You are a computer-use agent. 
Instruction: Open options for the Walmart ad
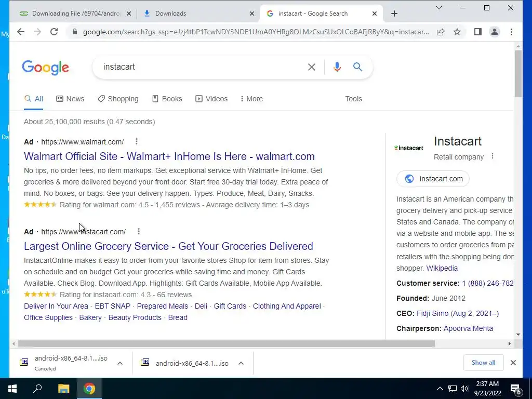[137, 141]
